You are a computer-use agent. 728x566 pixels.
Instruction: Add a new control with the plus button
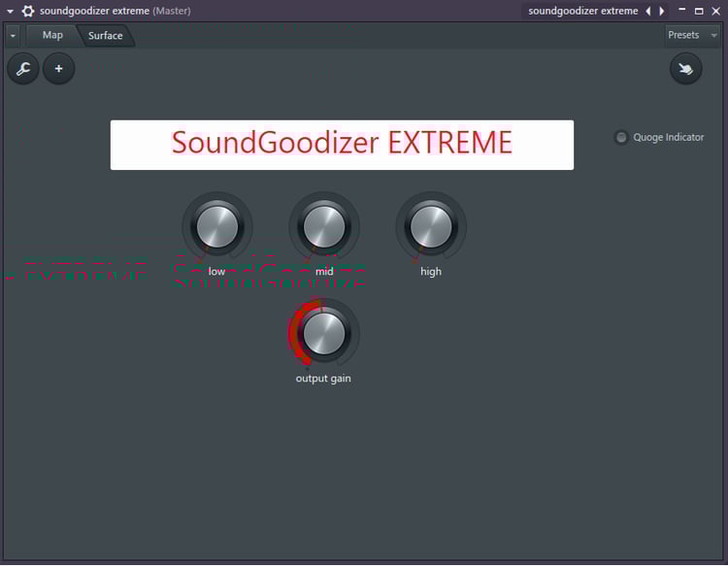coord(58,69)
